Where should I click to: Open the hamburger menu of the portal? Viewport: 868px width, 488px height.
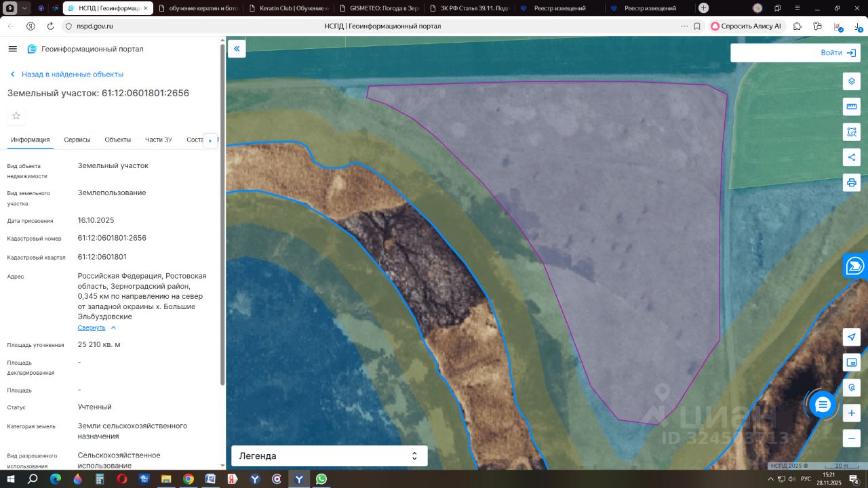(13, 49)
